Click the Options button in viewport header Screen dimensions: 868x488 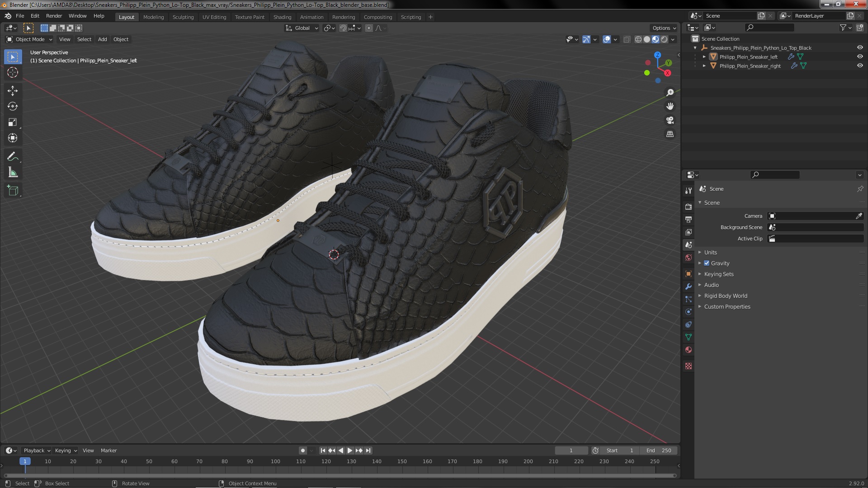(664, 28)
